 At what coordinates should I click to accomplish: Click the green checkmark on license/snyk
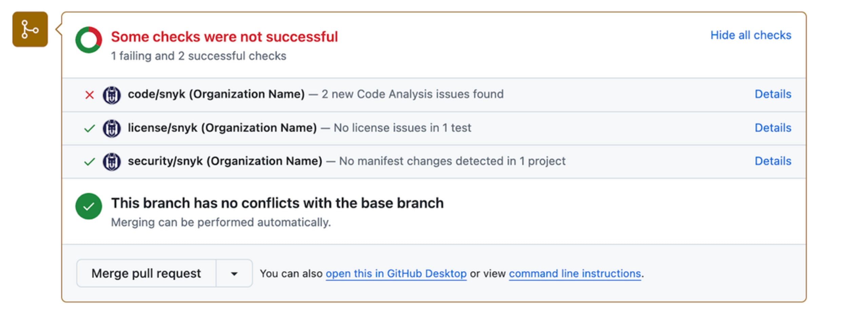coord(89,129)
